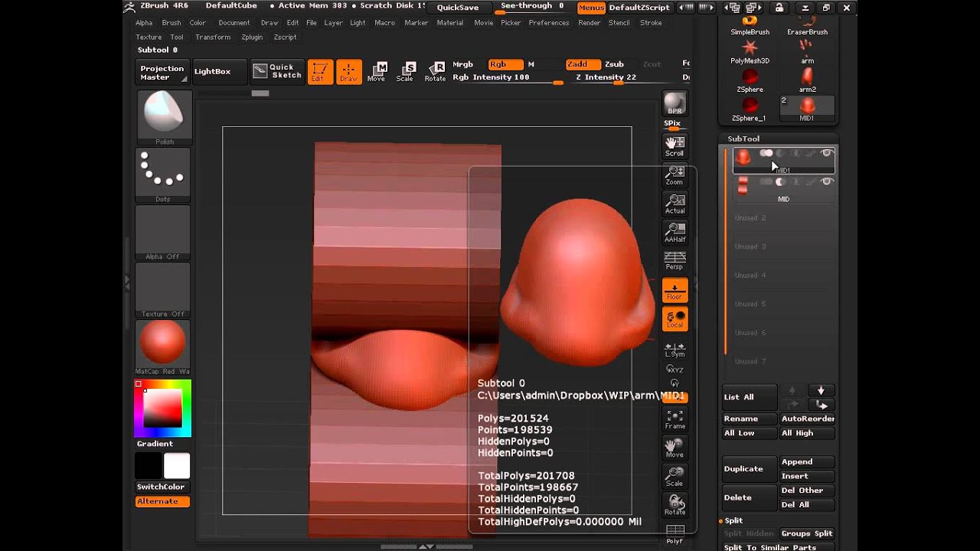980x551 pixels.
Task: Select the ZSphere_1 tool thumbnail
Action: (x=750, y=109)
